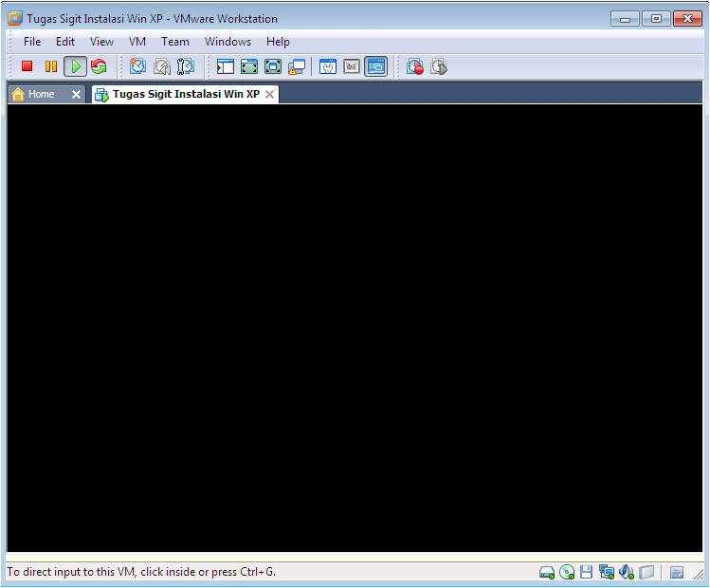This screenshot has width=710, height=588.
Task: Open the Snapshot Manager wrench icon
Action: tap(185, 66)
